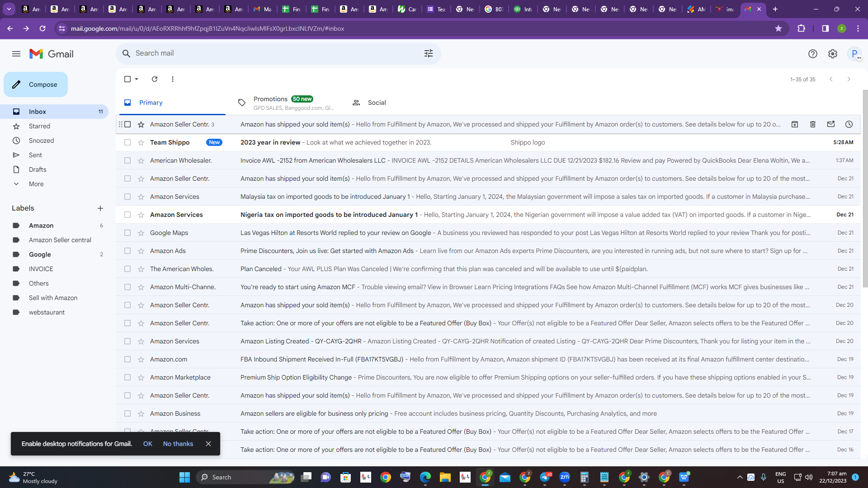
Task: Star the Amazon.com FBA Inbound email
Action: (x=141, y=360)
